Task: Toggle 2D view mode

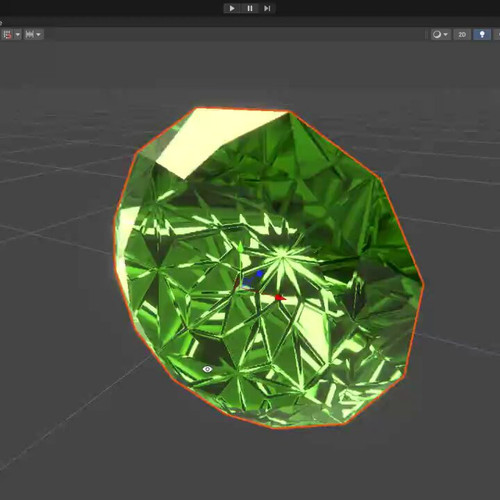Action: coord(462,34)
